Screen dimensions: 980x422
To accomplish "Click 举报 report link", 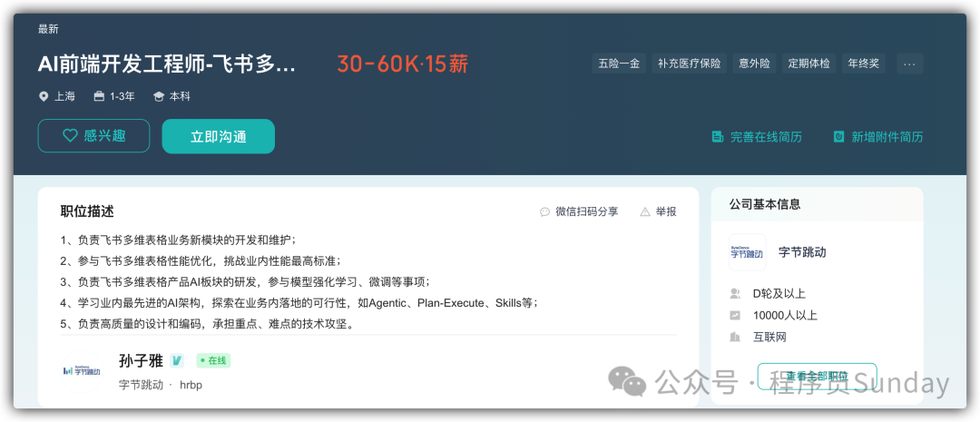I will 666,212.
